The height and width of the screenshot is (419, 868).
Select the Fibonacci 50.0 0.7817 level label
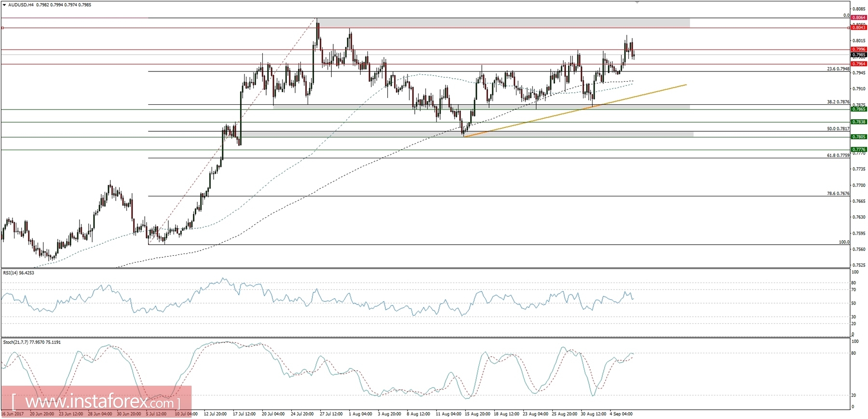pyautogui.click(x=838, y=129)
